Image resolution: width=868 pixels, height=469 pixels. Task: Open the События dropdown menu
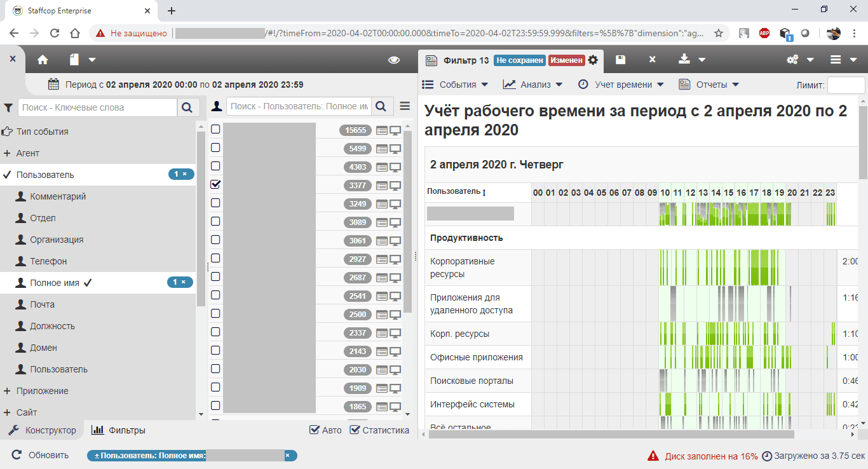455,85
